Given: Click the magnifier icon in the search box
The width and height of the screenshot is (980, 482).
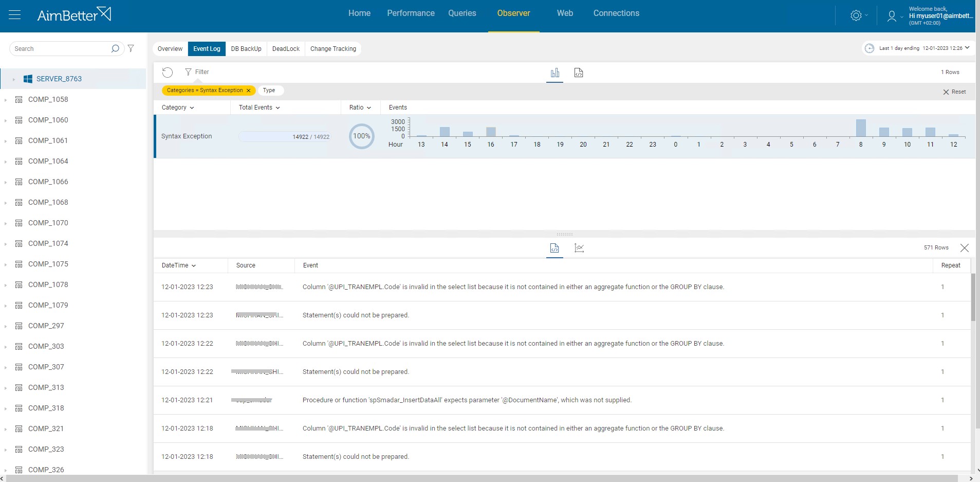Looking at the screenshot, I should (115, 48).
